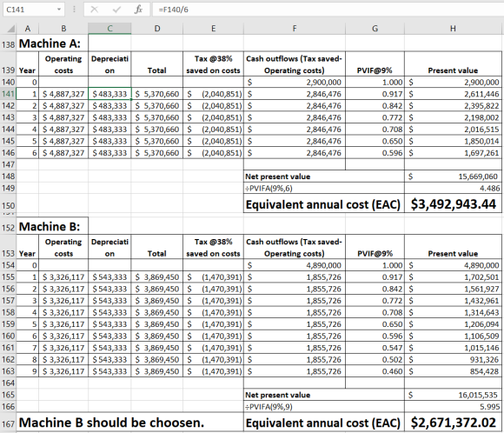Viewport: 504px width, 433px height.
Task: Select cell C141 with $483,333 depreciation
Action: tap(109, 94)
